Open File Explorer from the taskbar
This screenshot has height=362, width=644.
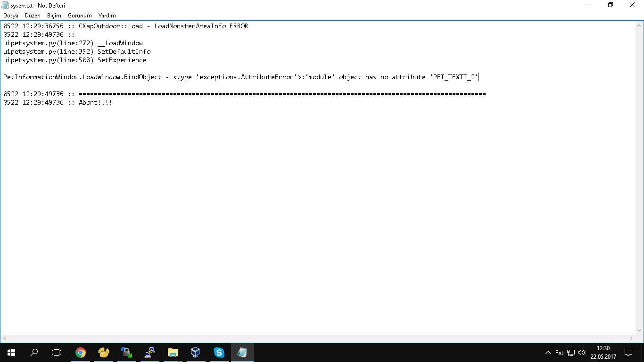click(173, 352)
